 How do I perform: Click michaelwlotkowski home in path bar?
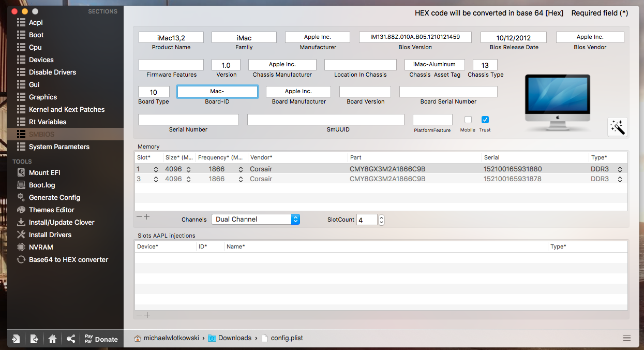(x=166, y=338)
